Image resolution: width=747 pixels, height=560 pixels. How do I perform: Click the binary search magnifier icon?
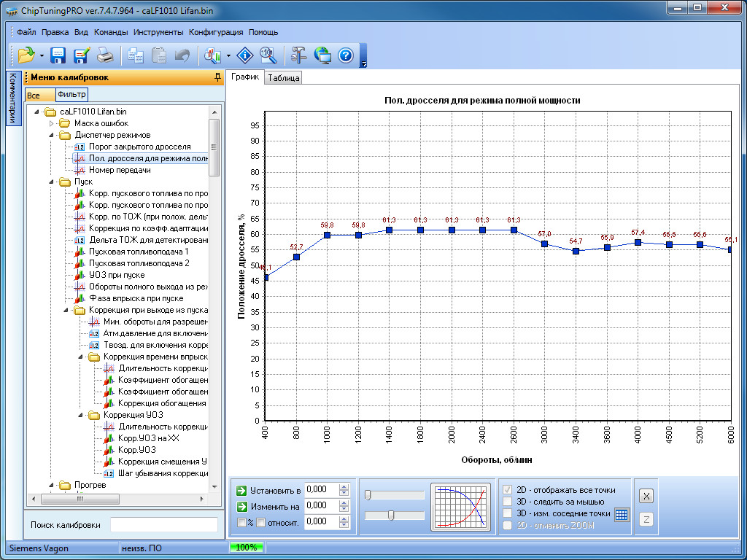(268, 55)
